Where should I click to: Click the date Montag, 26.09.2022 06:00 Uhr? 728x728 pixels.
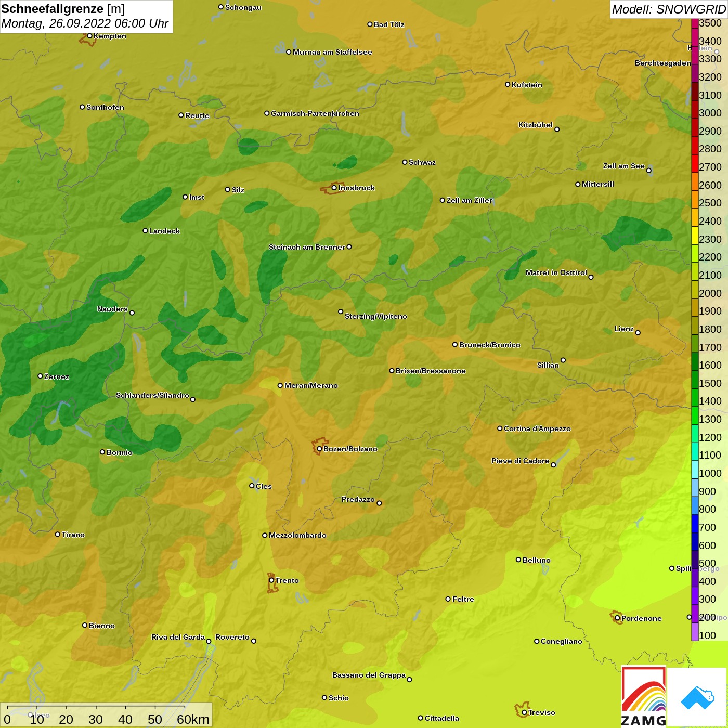(x=85, y=23)
